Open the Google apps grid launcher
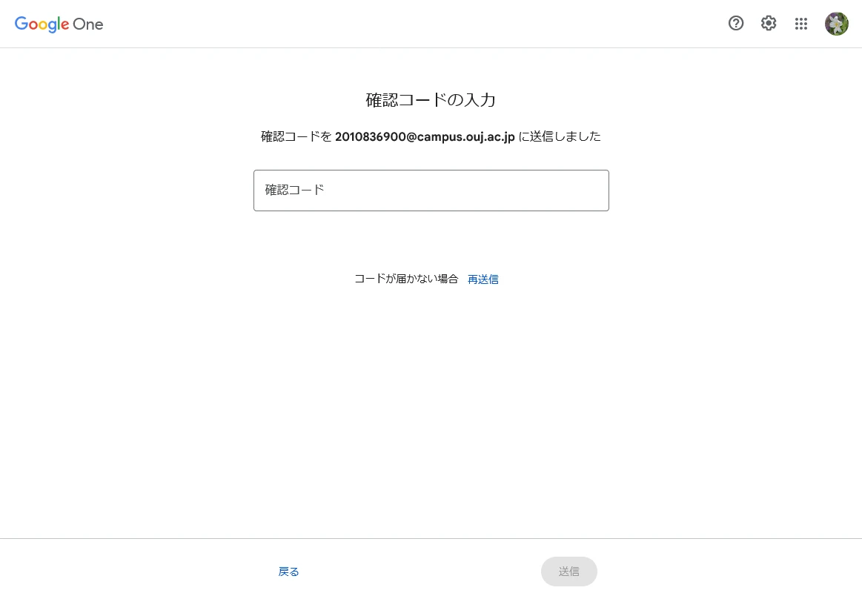 [x=801, y=24]
